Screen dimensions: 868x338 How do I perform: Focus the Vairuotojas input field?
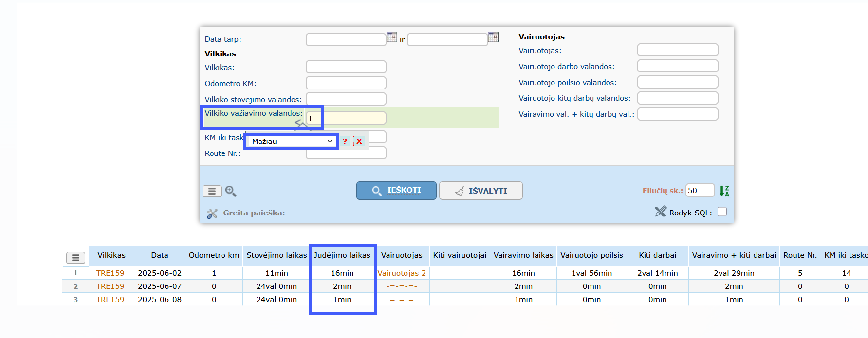(678, 50)
